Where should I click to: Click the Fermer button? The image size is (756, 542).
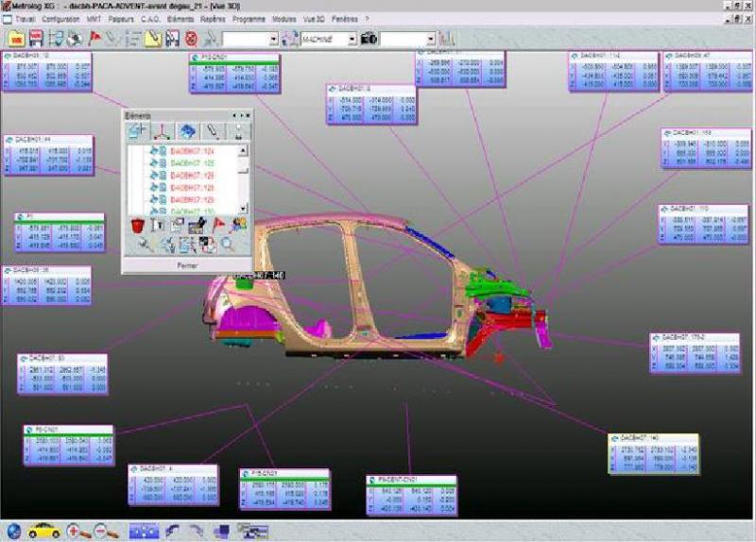click(187, 266)
